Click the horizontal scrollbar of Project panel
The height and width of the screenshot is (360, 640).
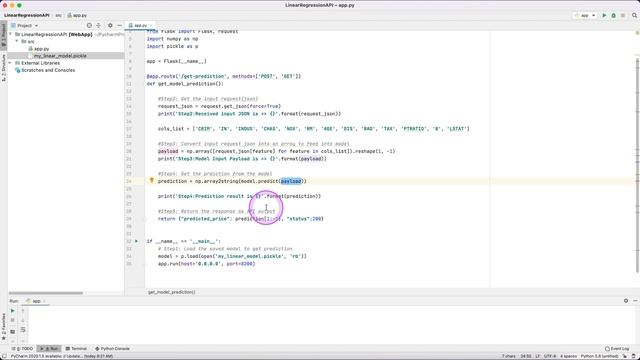tap(46, 293)
